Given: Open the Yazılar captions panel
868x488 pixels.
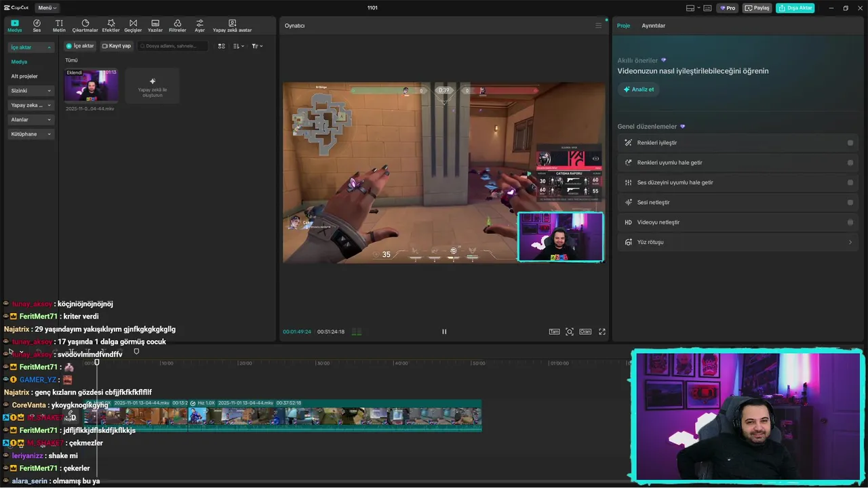Looking at the screenshot, I should 155,26.
